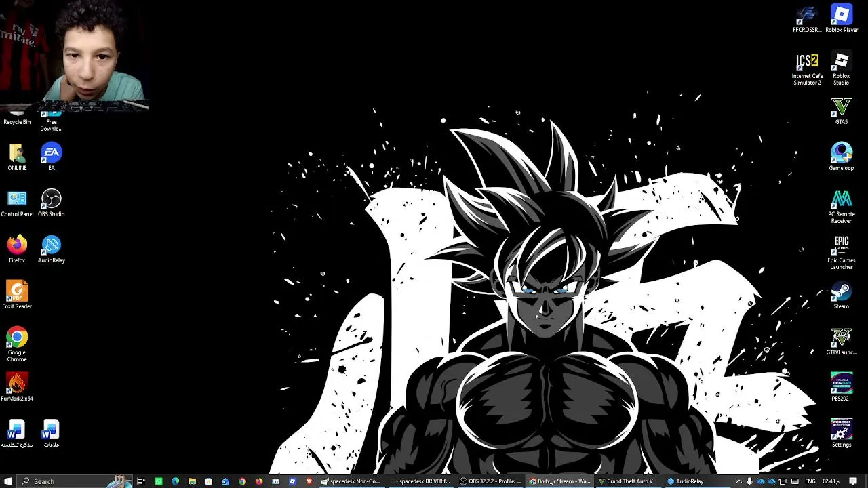The width and height of the screenshot is (868, 488).
Task: Launch the AudioRelay desktop shortcut
Action: point(51,249)
